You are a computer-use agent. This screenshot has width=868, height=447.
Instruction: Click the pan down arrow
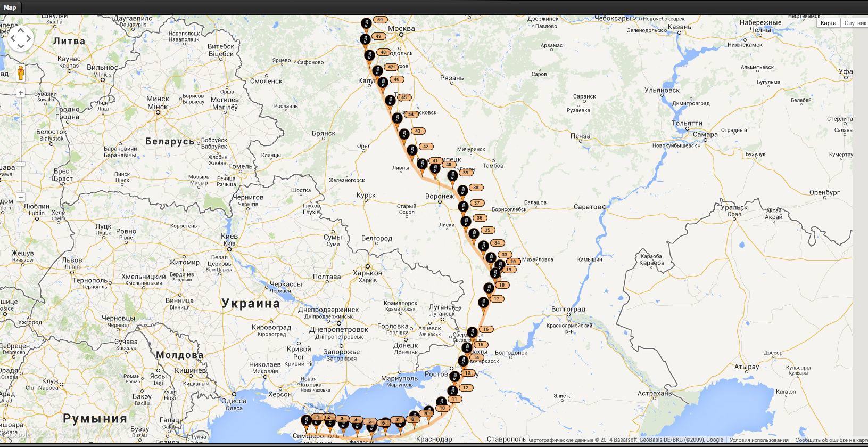pos(21,46)
